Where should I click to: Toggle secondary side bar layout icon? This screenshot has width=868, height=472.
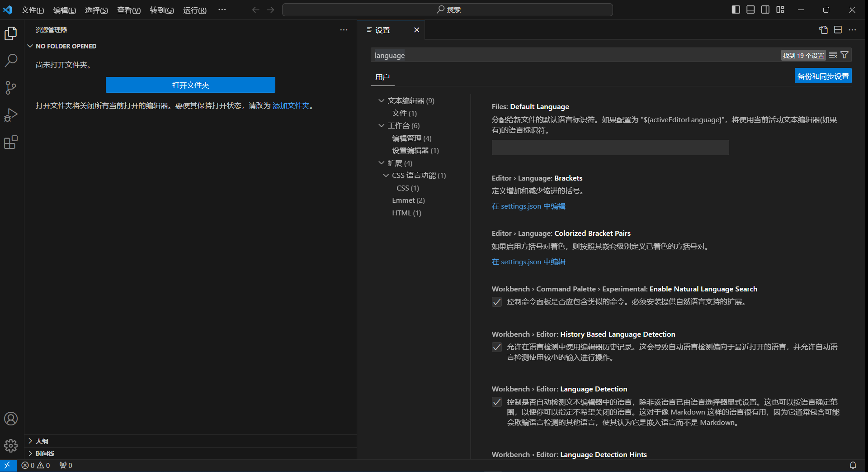click(765, 10)
